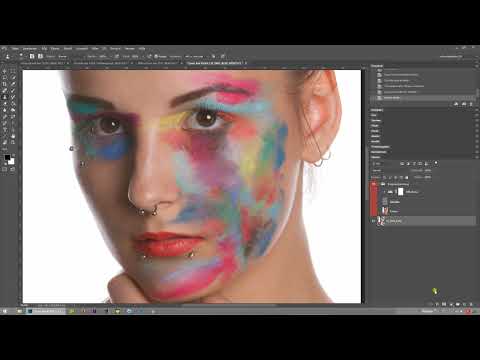The height and width of the screenshot is (360, 480).
Task: Select the Crop tool
Action: click(x=5, y=84)
